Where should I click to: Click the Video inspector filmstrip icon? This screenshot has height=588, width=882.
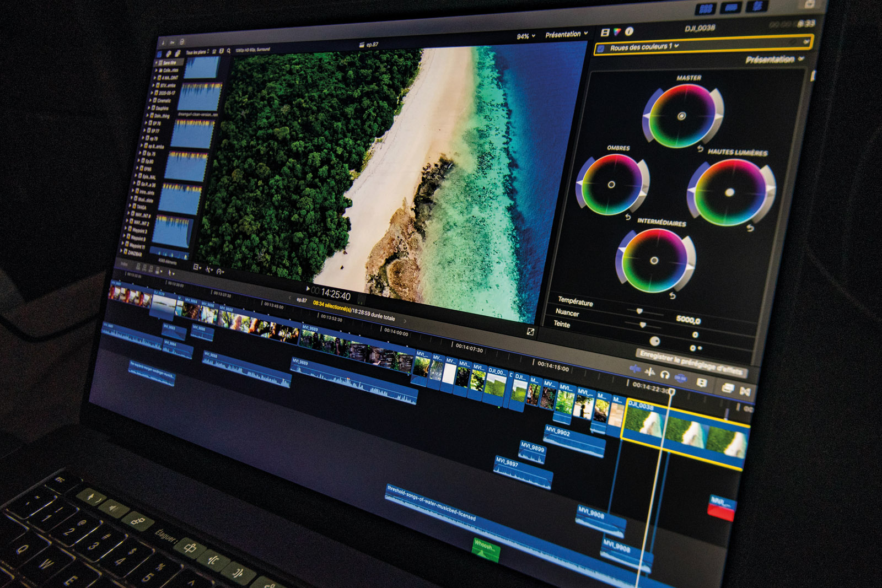[x=605, y=33]
